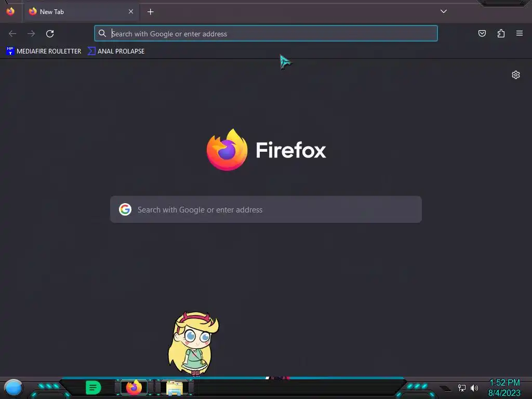Click the Star Butterfly desktop character

[x=193, y=344]
